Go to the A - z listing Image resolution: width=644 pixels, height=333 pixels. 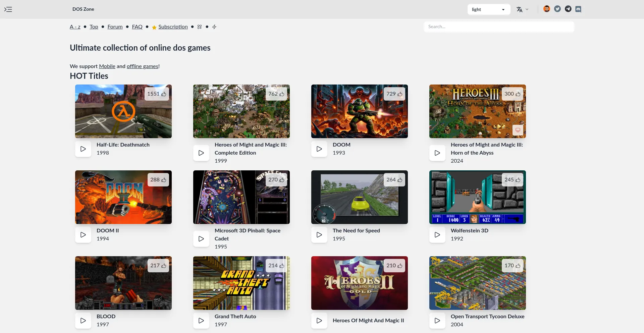coord(75,27)
